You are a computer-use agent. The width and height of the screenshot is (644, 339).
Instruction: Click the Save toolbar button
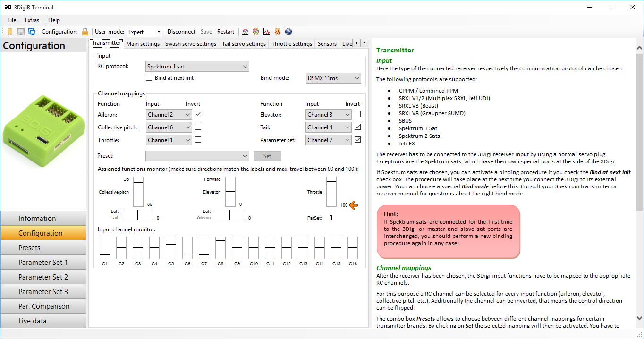coord(206,32)
